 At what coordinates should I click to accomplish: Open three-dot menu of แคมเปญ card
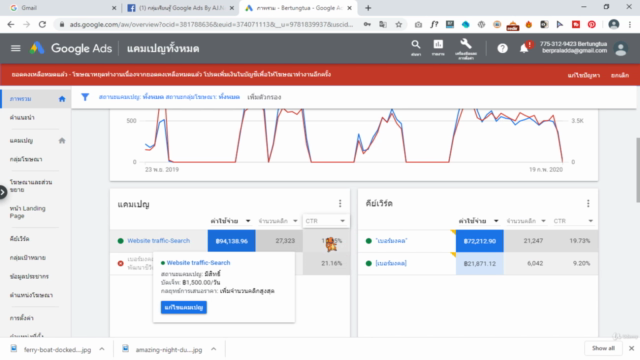[x=340, y=203]
